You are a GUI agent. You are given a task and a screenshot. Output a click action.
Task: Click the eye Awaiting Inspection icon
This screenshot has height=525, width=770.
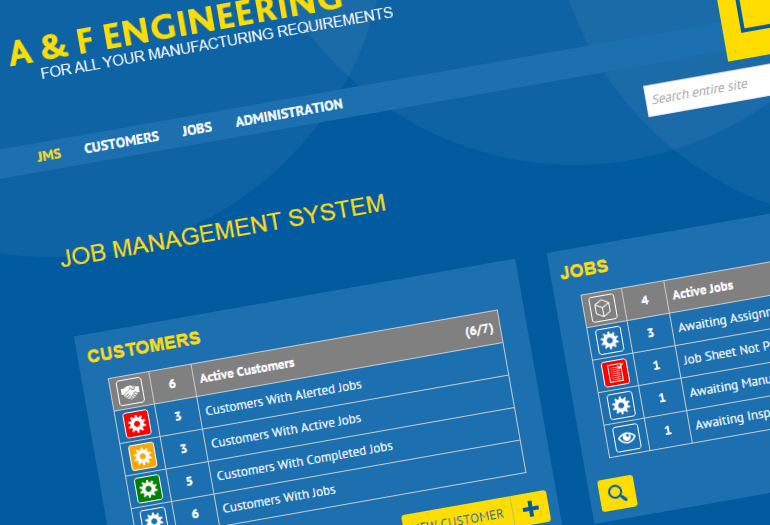(x=627, y=436)
